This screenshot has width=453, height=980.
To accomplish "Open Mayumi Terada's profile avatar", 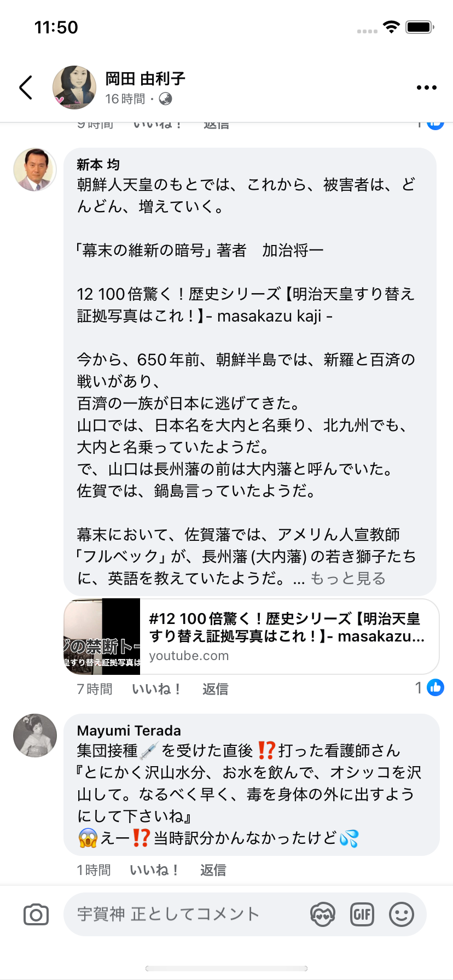I will pyautogui.click(x=35, y=736).
